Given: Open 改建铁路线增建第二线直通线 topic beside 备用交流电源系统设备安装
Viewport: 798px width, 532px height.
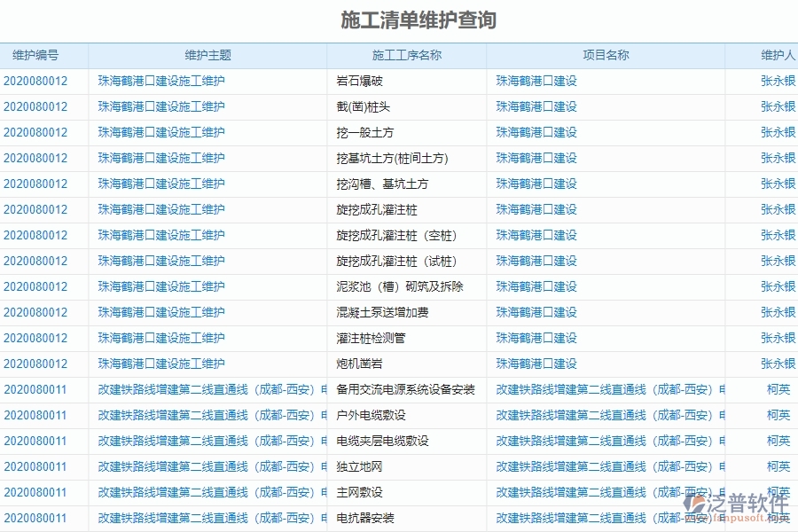Looking at the screenshot, I should [202, 389].
